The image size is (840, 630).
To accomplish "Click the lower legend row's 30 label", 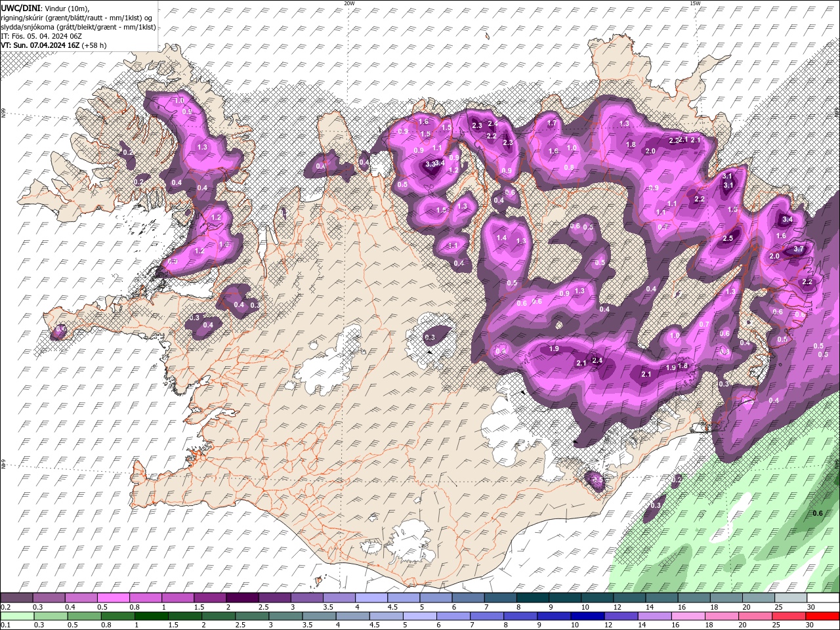I will pyautogui.click(x=809, y=625).
